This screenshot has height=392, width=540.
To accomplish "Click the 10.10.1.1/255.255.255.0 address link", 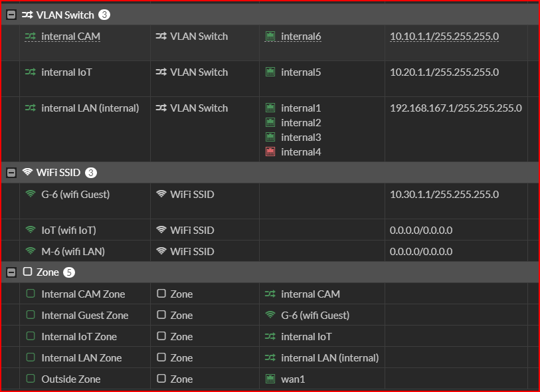I will pos(444,37).
